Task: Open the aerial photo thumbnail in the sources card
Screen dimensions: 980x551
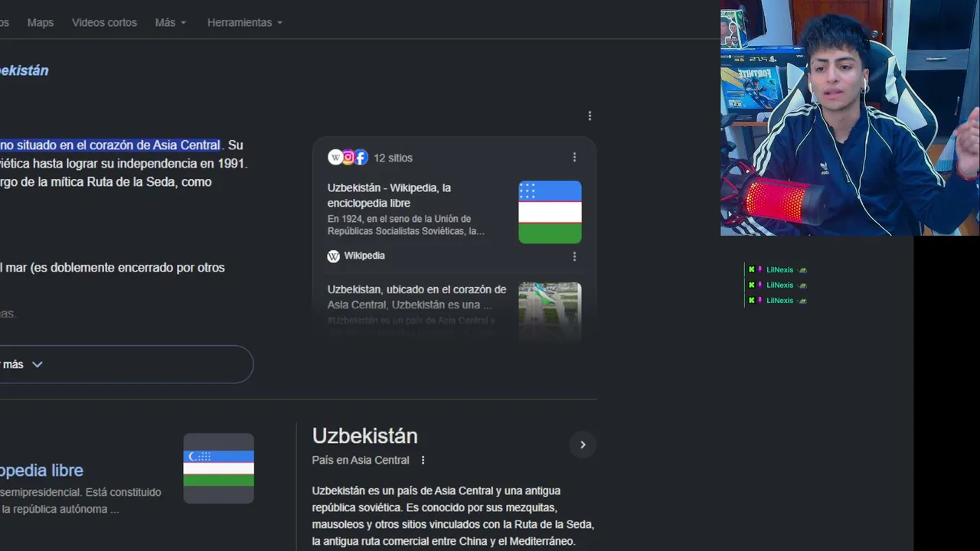Action: 550,311
